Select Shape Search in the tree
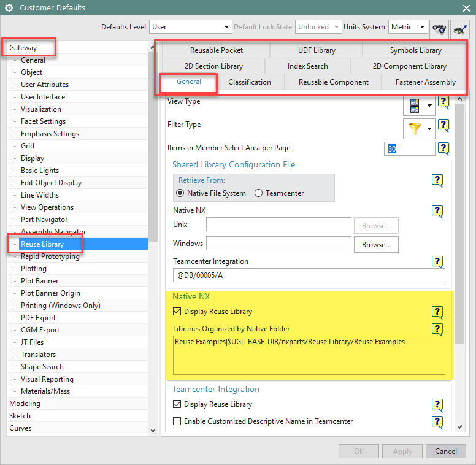This screenshot has height=465, width=476. (x=42, y=367)
